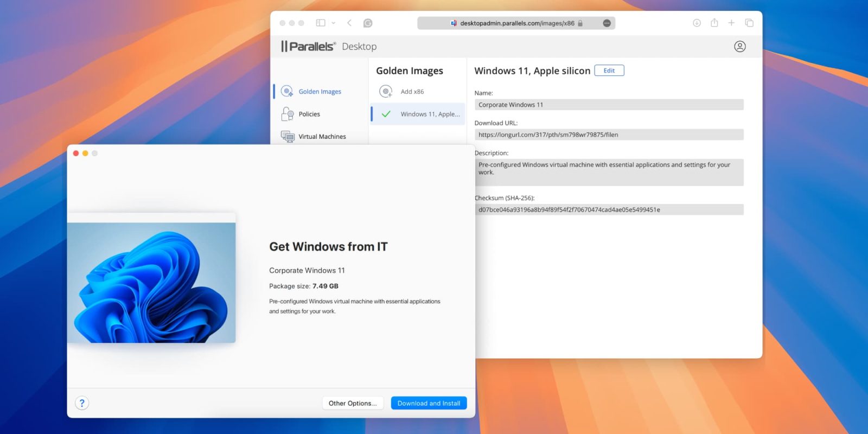Click the Safari reload page icon
The width and height of the screenshot is (868, 434).
pos(368,23)
